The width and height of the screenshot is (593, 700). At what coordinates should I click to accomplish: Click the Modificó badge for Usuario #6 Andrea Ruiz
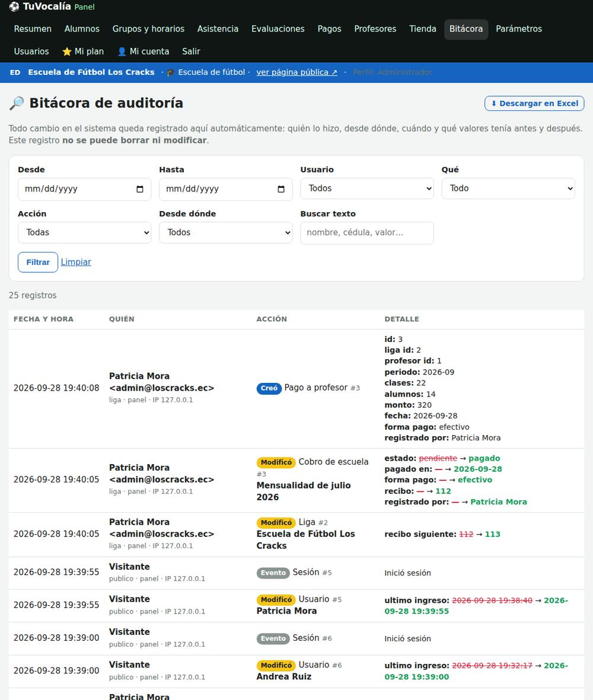point(276,665)
